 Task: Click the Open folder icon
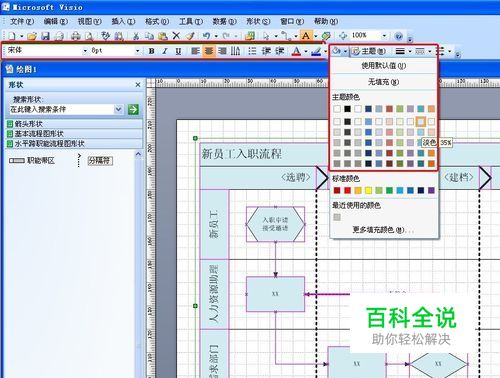tap(32, 36)
